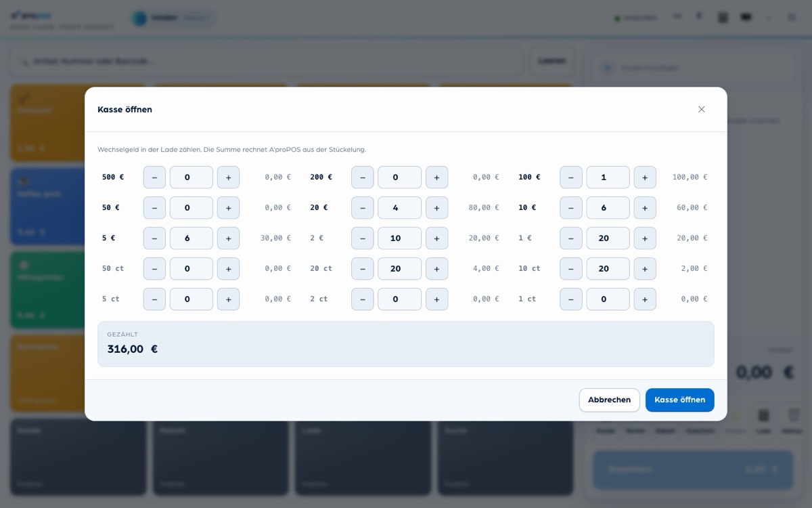Select the 100,00 € subtotal value

click(690, 177)
